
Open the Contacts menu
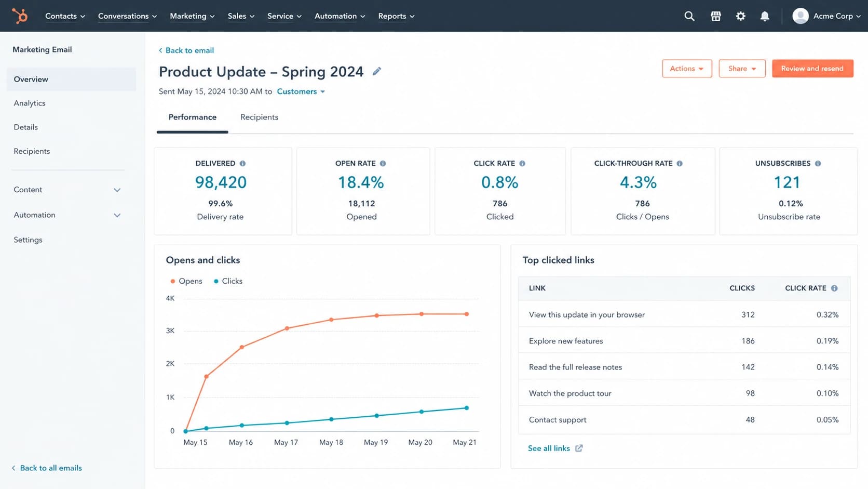65,16
